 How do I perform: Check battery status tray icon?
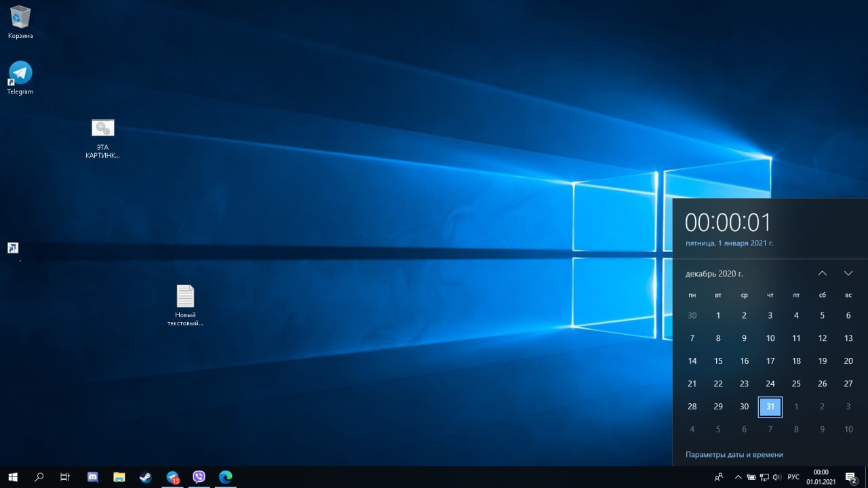point(751,477)
